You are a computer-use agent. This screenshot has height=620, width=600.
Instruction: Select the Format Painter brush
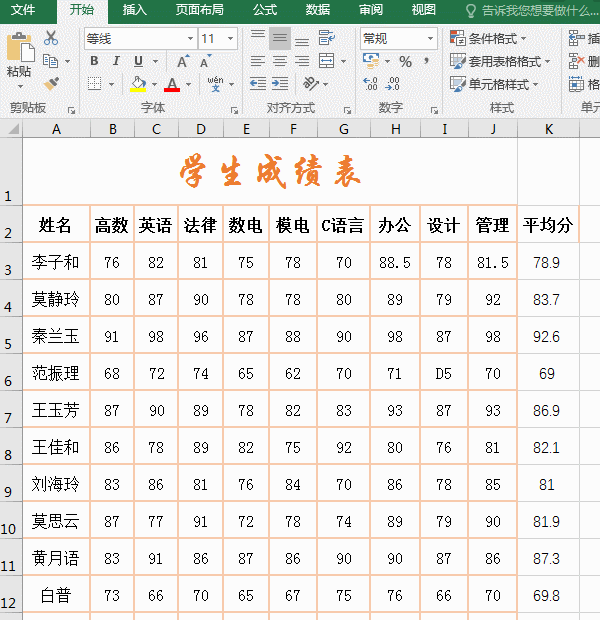pyautogui.click(x=51, y=83)
